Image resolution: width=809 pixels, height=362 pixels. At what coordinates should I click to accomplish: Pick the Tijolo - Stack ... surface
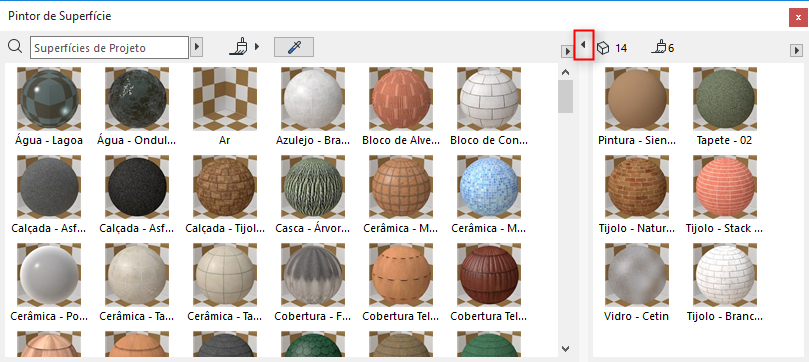725,195
